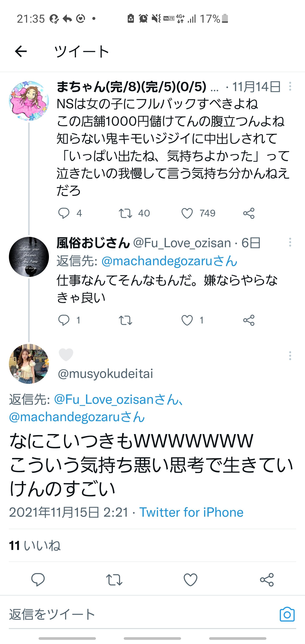The width and height of the screenshot is (305, 644).
Task: Open more options for @musyokudeitai's tweet
Action: click(290, 355)
